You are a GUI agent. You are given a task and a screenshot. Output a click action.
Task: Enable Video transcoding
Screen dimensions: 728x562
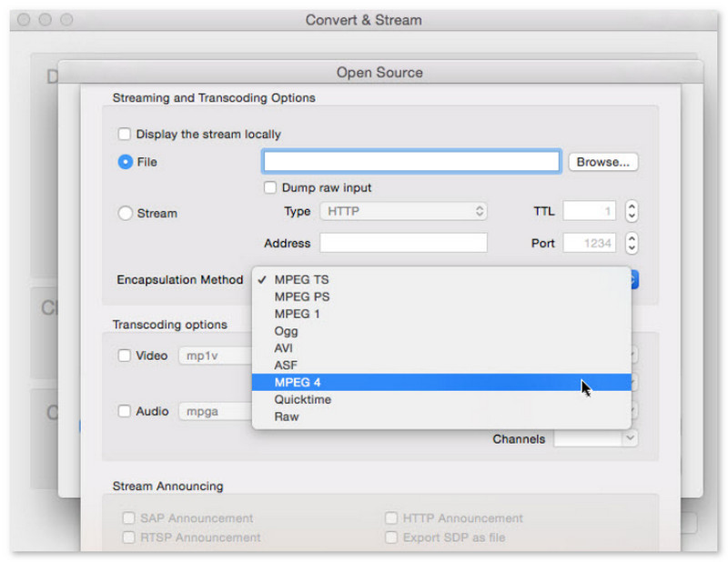(x=124, y=356)
